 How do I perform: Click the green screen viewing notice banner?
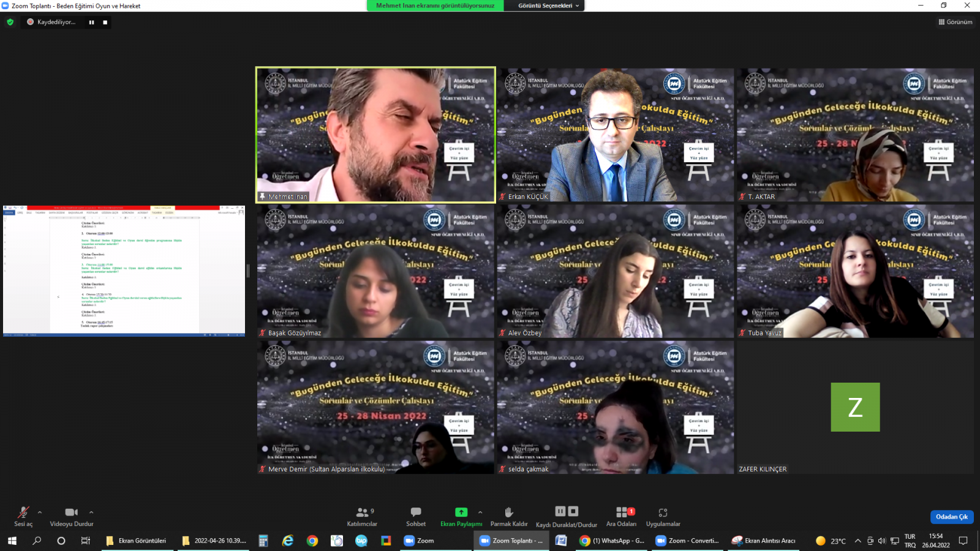435,6
